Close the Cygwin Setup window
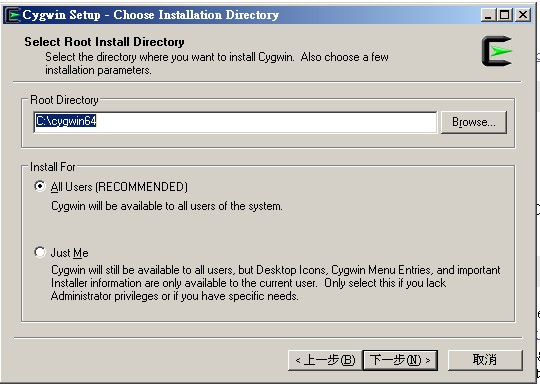The image size is (540, 386). click(523, 15)
